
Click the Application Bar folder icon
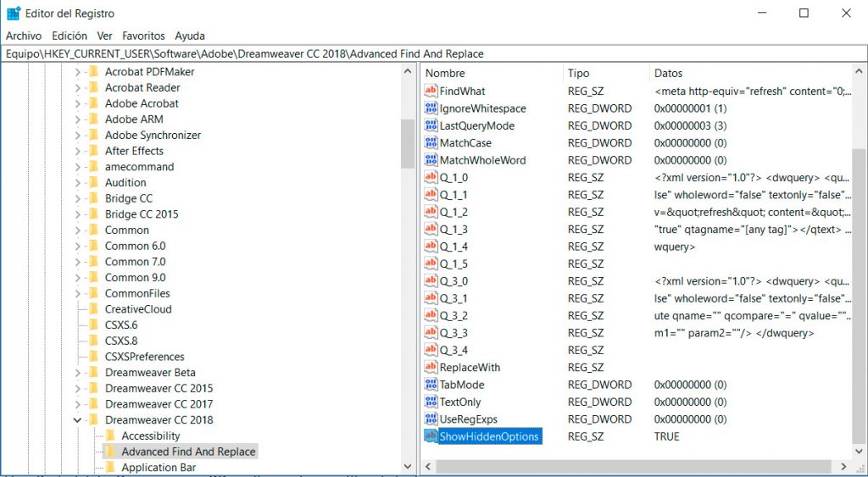point(110,467)
